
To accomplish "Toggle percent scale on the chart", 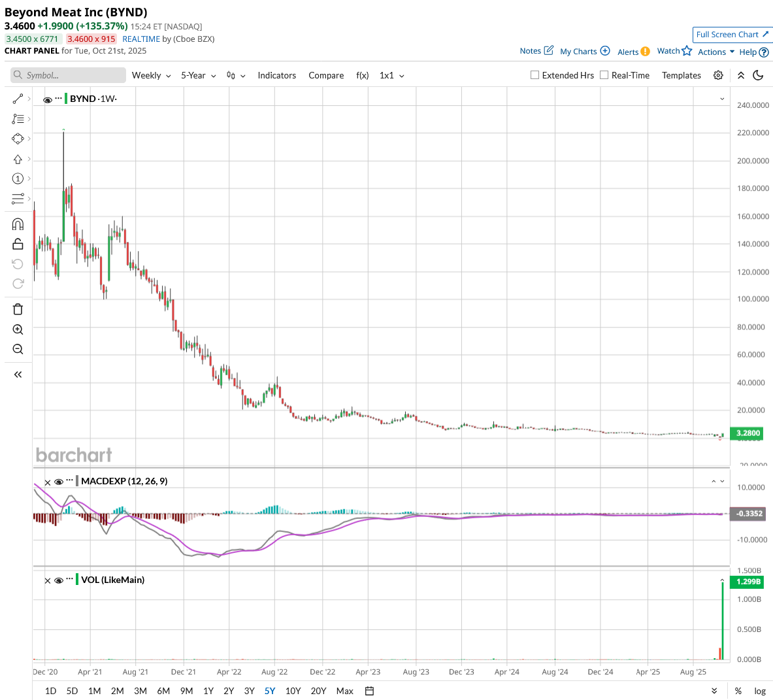I will pyautogui.click(x=738, y=691).
